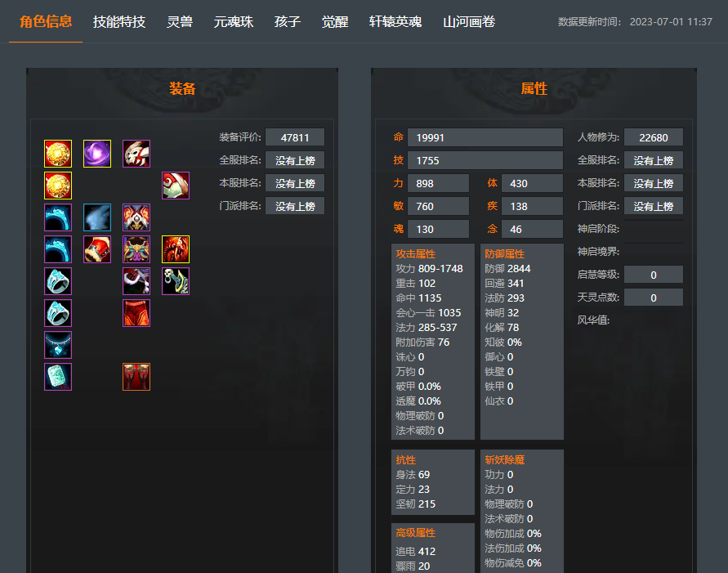Click the purple orb equipment icon

(97, 153)
